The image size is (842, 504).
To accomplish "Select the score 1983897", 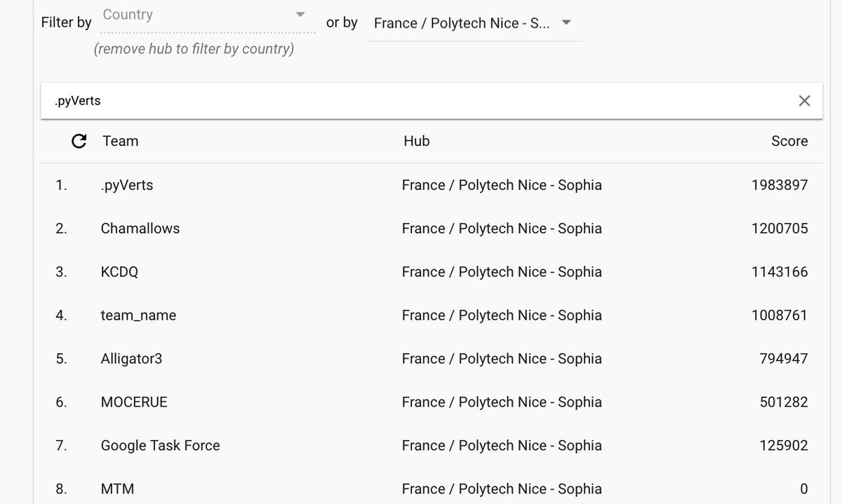I will [780, 185].
